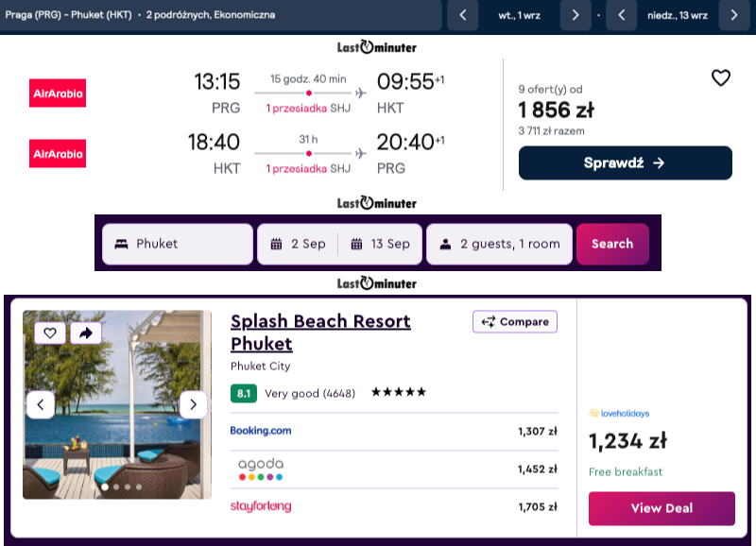Go to previous departure date before wt., 1 wrz

point(463,15)
